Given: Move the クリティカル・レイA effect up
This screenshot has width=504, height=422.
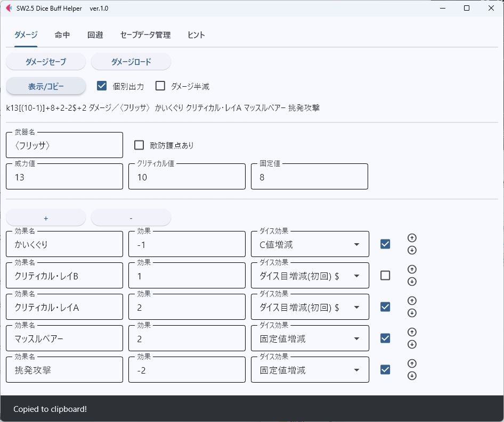Looking at the screenshot, I should [x=411, y=301].
